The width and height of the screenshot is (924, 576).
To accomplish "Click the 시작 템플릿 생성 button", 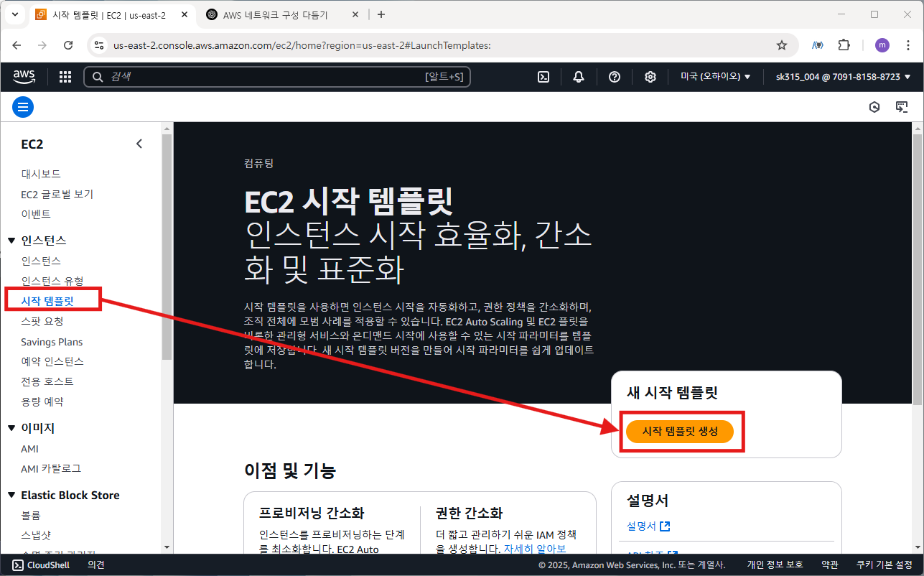I will (x=680, y=431).
